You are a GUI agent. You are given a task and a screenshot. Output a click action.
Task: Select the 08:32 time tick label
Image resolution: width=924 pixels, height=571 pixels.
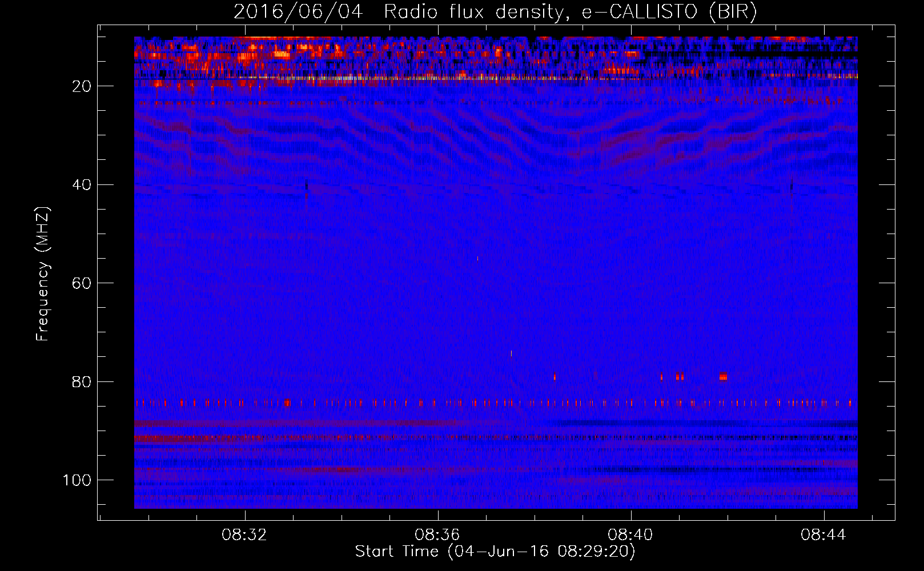[x=244, y=535]
